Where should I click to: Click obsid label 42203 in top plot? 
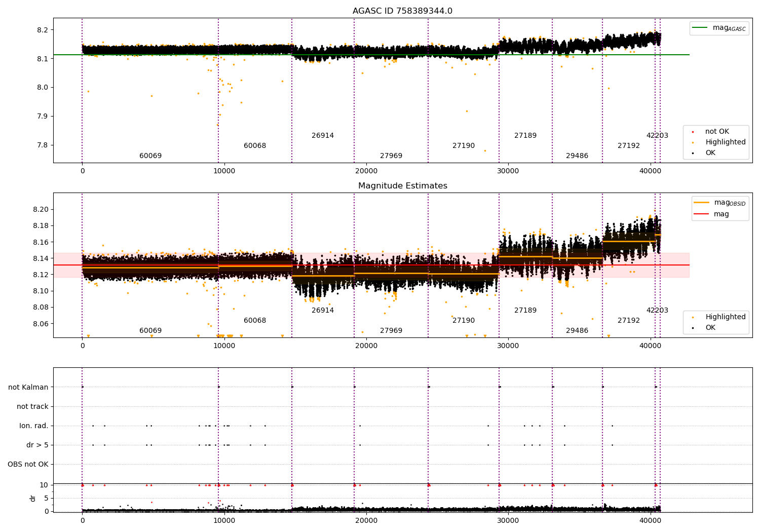[x=657, y=136]
